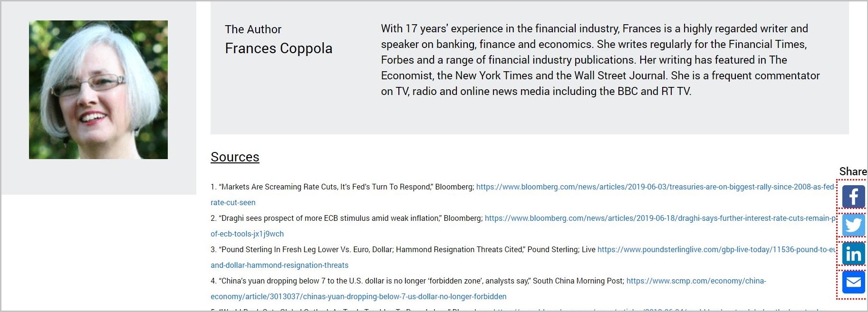The image size is (868, 312).
Task: Share the article on LinkedIn
Action: [853, 254]
